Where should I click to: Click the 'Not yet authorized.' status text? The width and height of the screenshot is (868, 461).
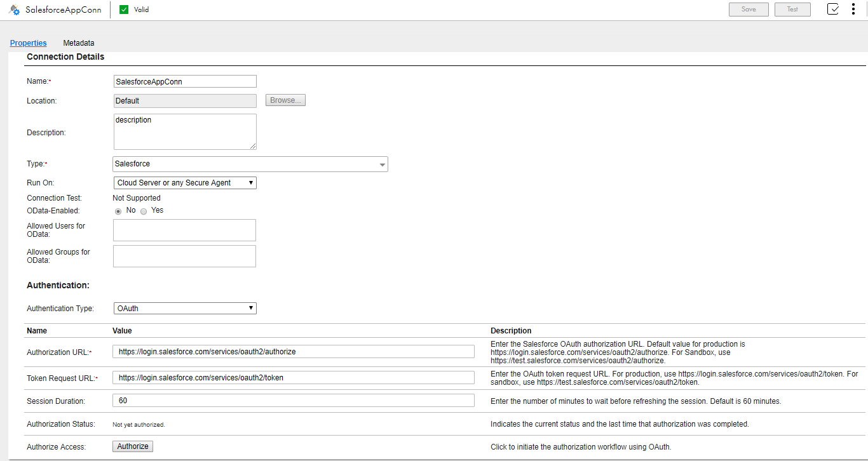[x=139, y=425]
